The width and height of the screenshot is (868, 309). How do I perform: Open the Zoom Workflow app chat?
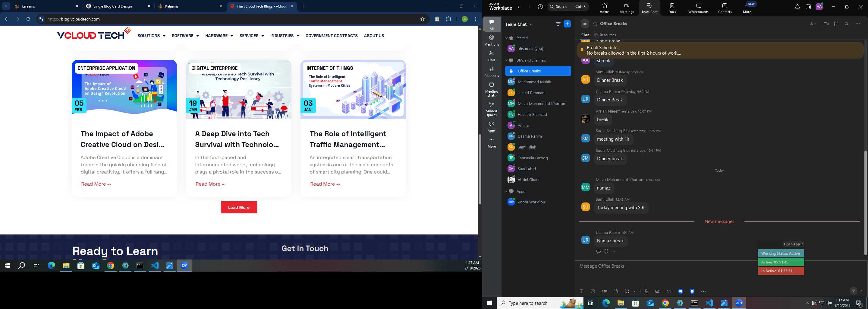coord(538,202)
